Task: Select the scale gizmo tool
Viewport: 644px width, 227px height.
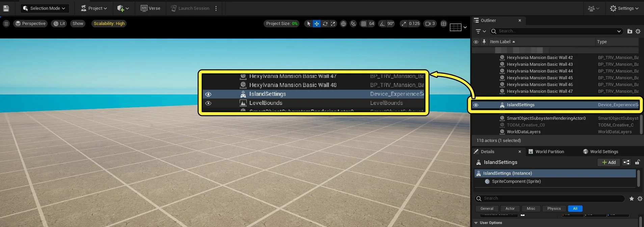Action: tap(333, 24)
